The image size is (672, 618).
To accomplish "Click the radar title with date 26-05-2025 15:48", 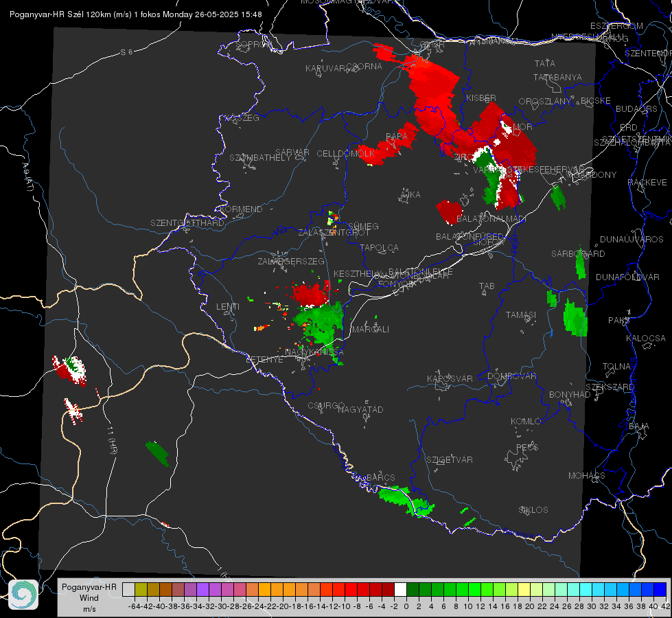I will click(x=135, y=14).
